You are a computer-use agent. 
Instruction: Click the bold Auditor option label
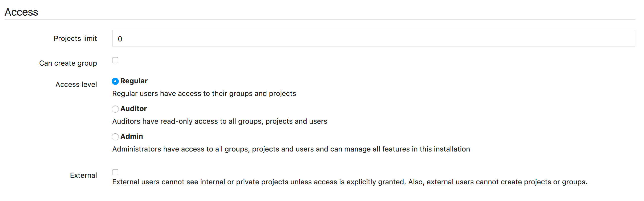pos(133,109)
